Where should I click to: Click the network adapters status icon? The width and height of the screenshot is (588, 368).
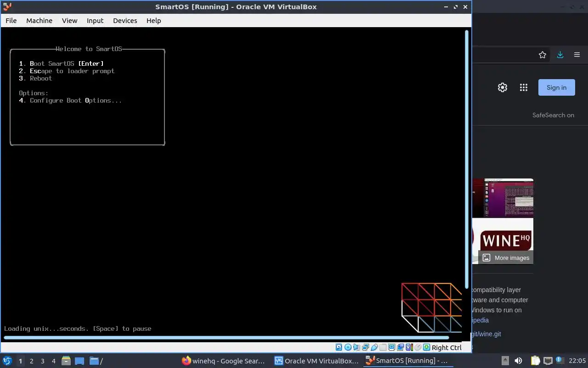pos(365,347)
